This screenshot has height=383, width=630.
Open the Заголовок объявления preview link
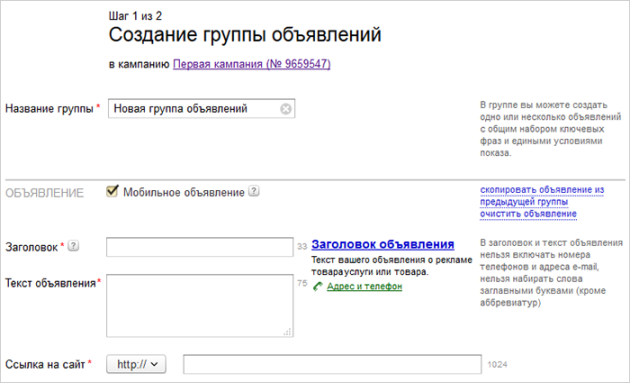(x=382, y=244)
